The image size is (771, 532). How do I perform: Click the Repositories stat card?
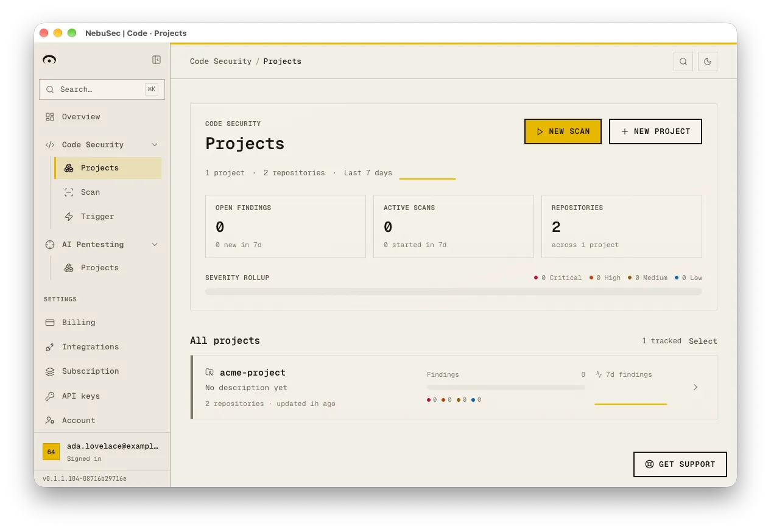[622, 226]
